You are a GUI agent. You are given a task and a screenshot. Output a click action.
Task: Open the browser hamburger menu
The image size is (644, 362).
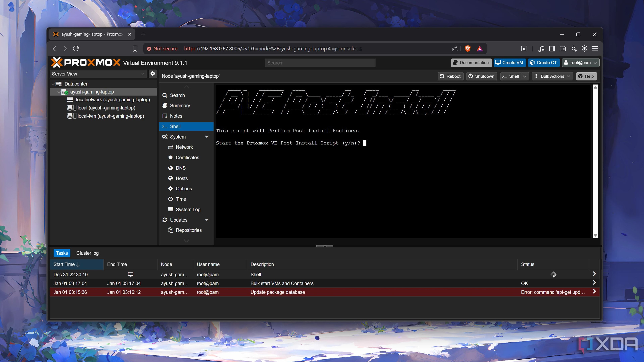click(595, 48)
